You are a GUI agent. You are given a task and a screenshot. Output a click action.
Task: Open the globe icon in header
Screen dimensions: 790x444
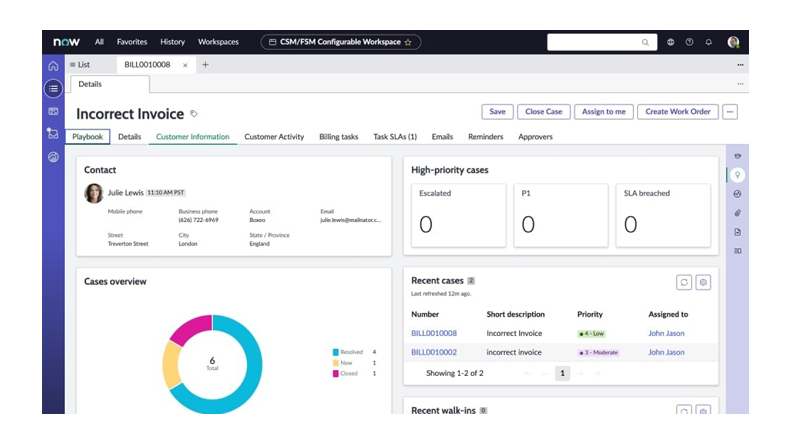point(670,42)
